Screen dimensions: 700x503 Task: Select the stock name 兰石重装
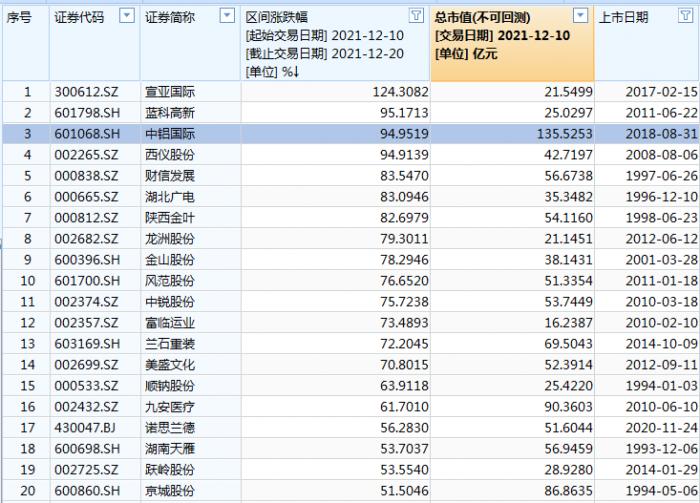[170, 344]
